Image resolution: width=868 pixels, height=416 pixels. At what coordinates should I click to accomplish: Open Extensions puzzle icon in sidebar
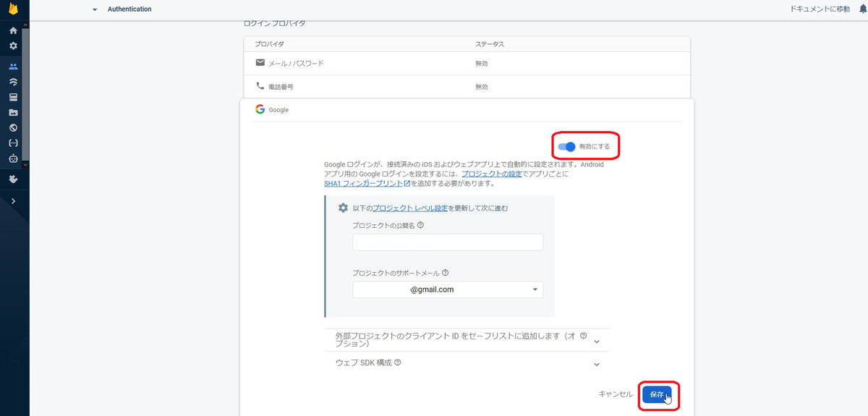pos(13,179)
